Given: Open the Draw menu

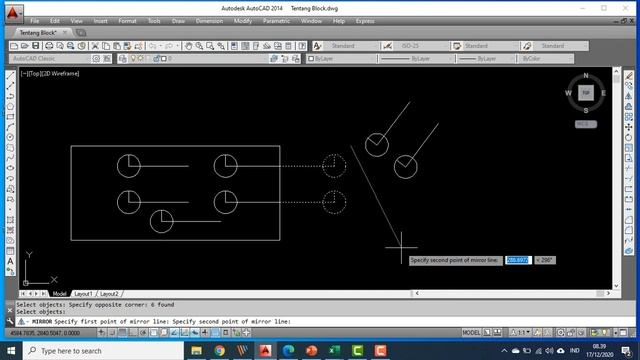Looking at the screenshot, I should point(178,21).
